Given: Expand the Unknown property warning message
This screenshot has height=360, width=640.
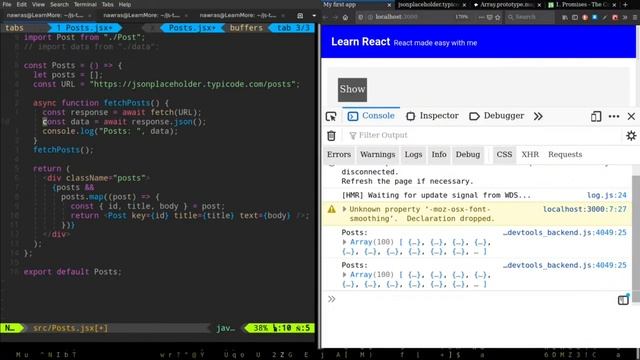Looking at the screenshot, I should click(344, 209).
